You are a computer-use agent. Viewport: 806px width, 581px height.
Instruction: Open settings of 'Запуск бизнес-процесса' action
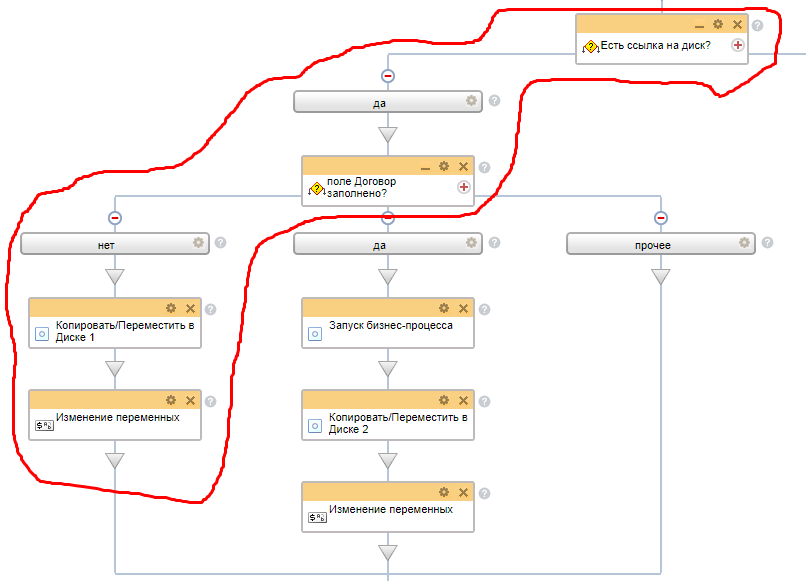(444, 309)
